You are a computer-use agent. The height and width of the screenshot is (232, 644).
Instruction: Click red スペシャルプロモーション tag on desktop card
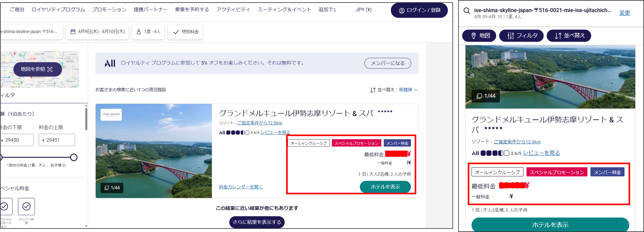[356, 143]
